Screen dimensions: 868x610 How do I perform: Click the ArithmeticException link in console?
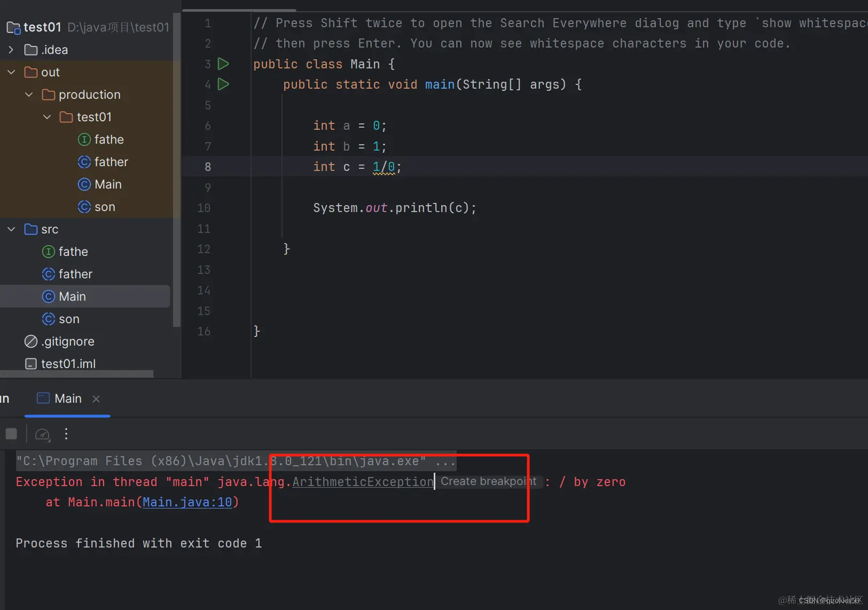(x=363, y=482)
